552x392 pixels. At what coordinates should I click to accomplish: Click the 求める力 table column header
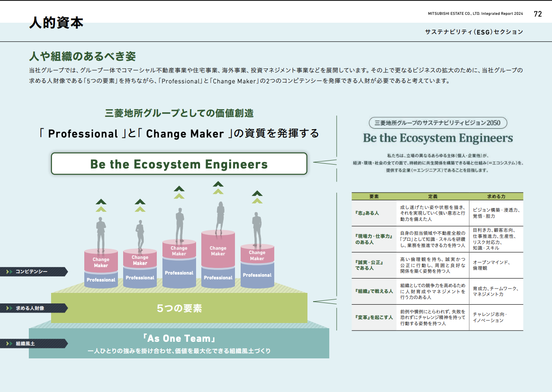[x=496, y=196]
